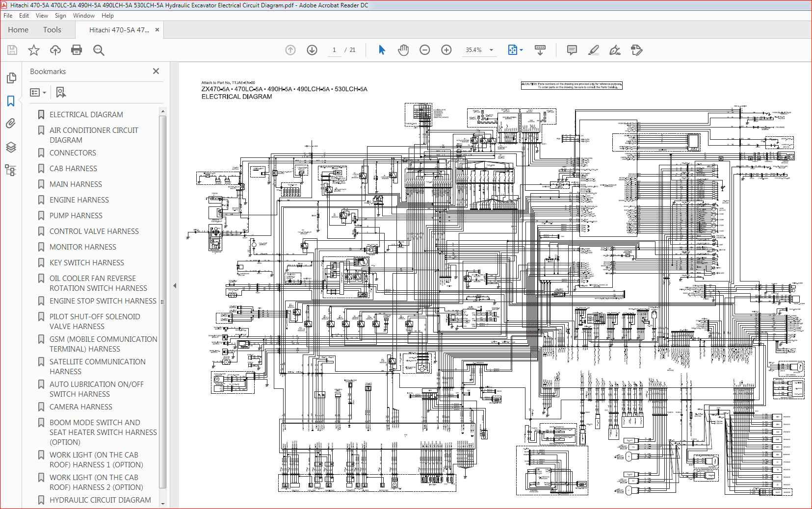
Task: Open the View menu
Action: point(42,16)
